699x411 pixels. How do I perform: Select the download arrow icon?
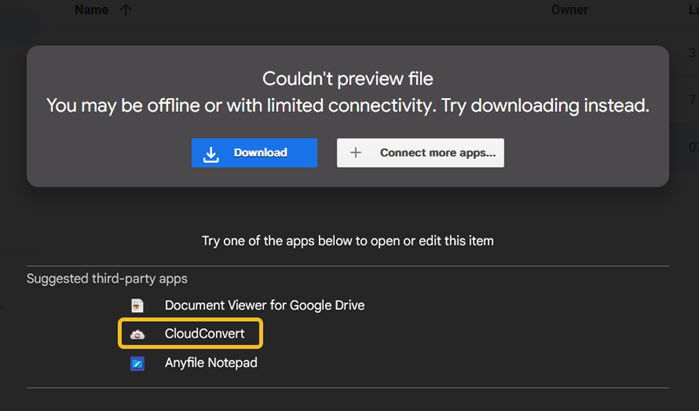pos(211,154)
